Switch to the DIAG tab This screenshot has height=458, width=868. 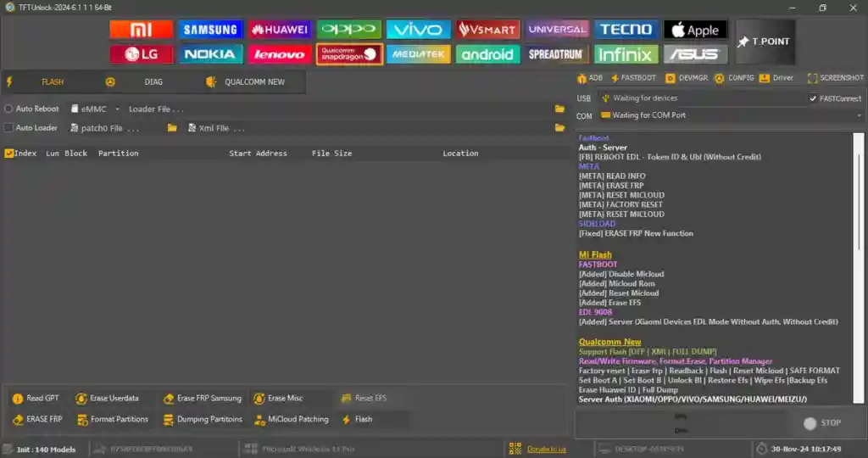[153, 82]
